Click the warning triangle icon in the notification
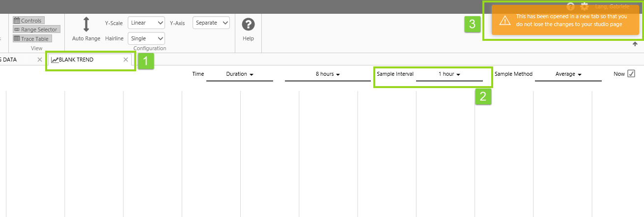644x217 pixels. pos(504,20)
